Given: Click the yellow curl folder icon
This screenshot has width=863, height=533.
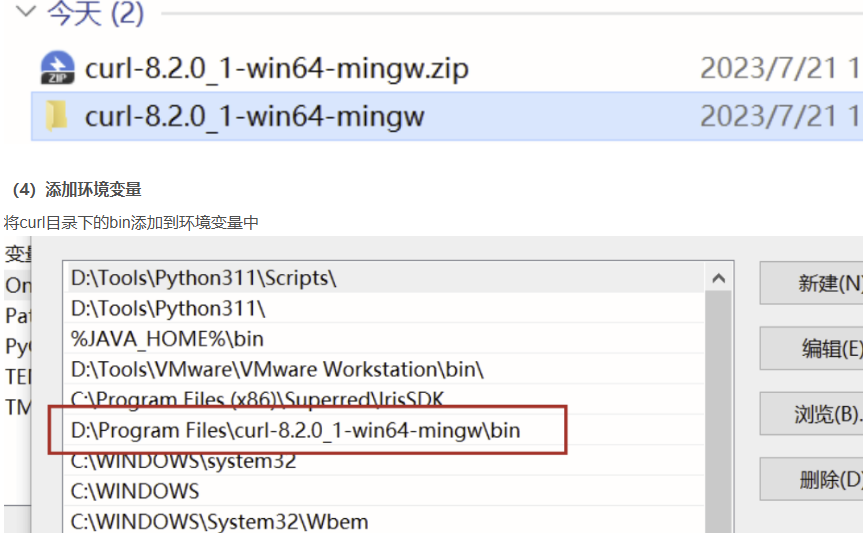Looking at the screenshot, I should click(x=57, y=117).
